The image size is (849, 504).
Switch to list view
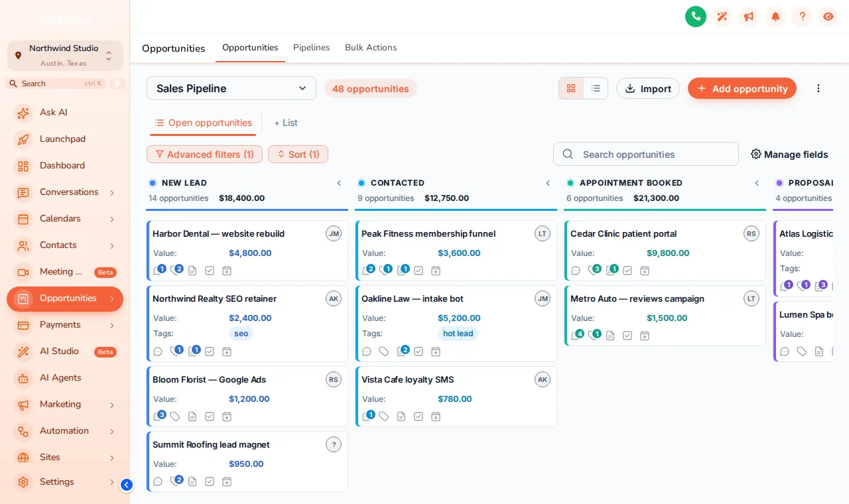click(596, 88)
